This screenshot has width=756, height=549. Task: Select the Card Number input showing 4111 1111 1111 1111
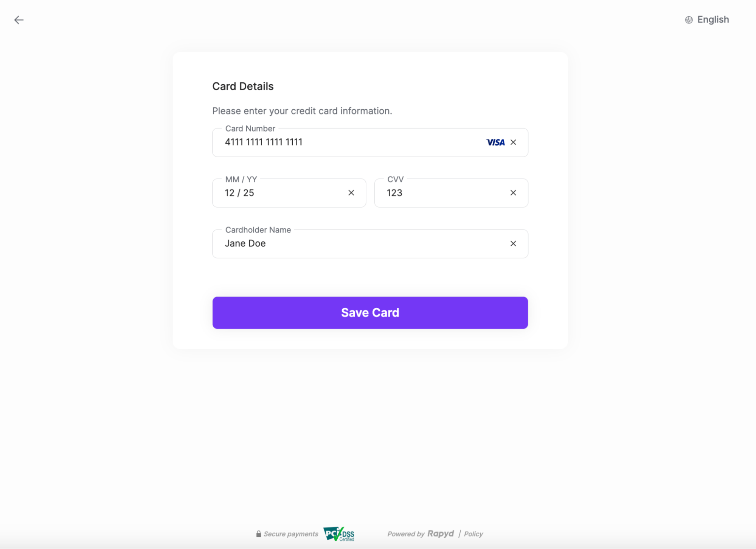click(x=321, y=142)
